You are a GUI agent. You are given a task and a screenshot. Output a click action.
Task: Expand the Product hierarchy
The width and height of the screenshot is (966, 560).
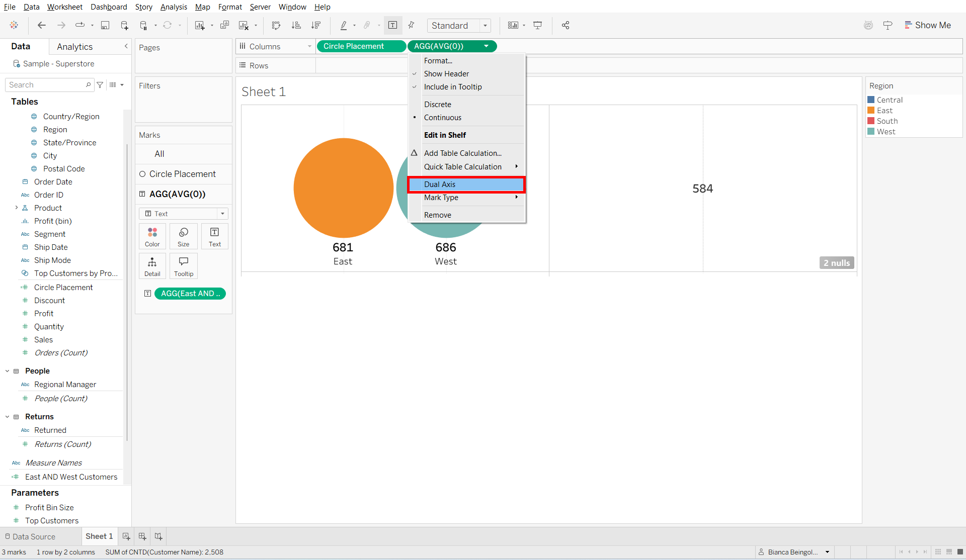click(x=16, y=208)
